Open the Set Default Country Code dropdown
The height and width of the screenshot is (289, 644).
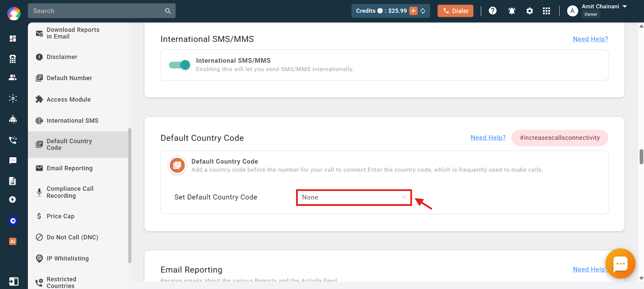click(x=354, y=197)
